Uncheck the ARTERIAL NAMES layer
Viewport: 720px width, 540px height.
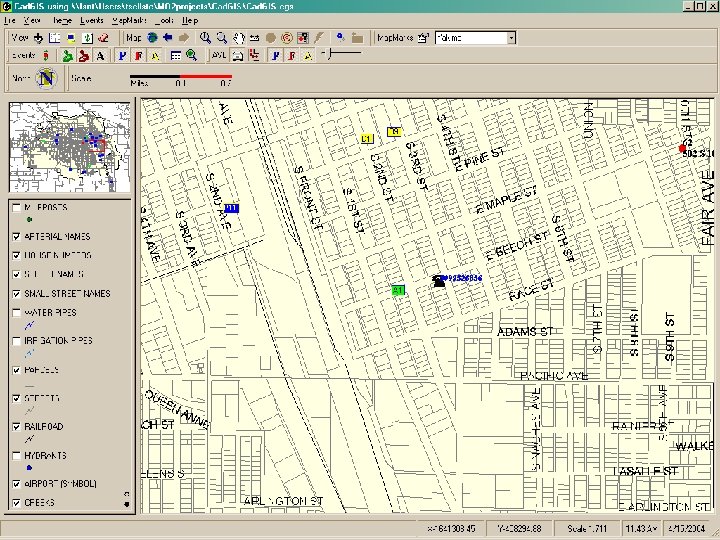[17, 236]
